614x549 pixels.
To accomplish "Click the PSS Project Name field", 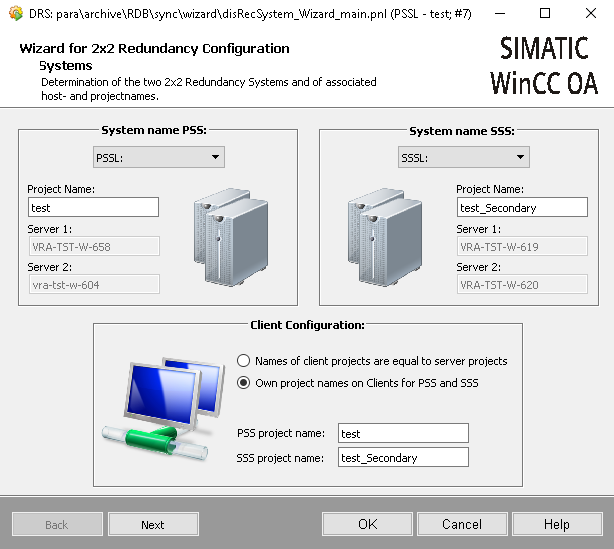I will [93, 207].
